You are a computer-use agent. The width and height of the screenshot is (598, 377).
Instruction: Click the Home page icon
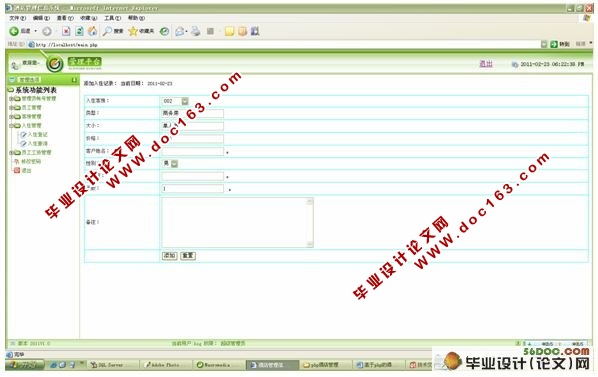tap(92, 31)
